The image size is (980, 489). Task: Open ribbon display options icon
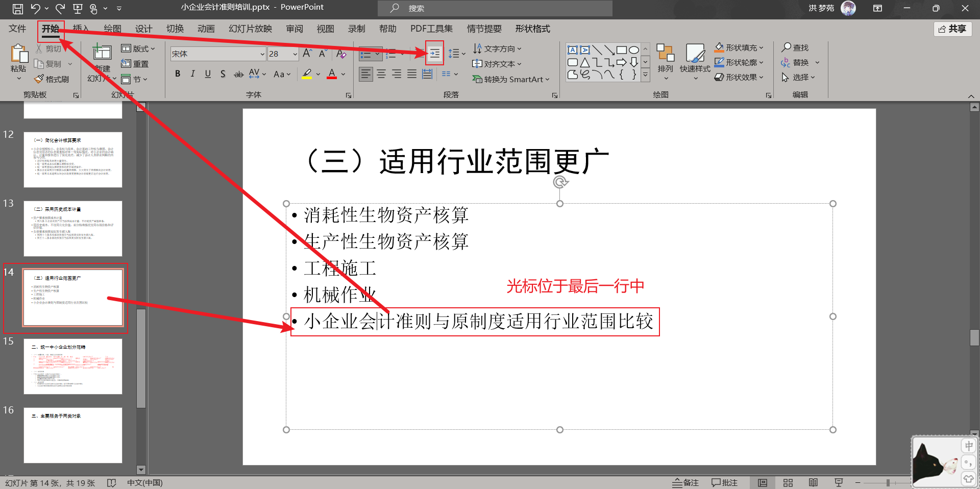[x=877, y=8]
